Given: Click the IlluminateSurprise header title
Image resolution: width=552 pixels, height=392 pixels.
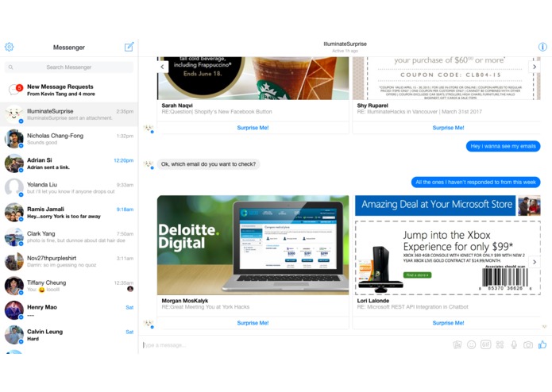Looking at the screenshot, I should click(x=345, y=44).
